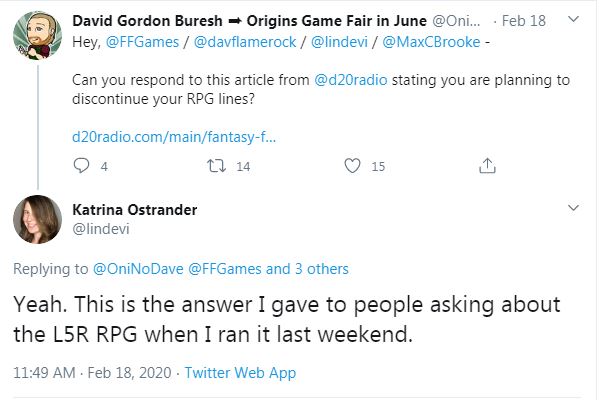Open the Twitter Web App source link
This screenshot has width=601, height=400.
pos(240,373)
